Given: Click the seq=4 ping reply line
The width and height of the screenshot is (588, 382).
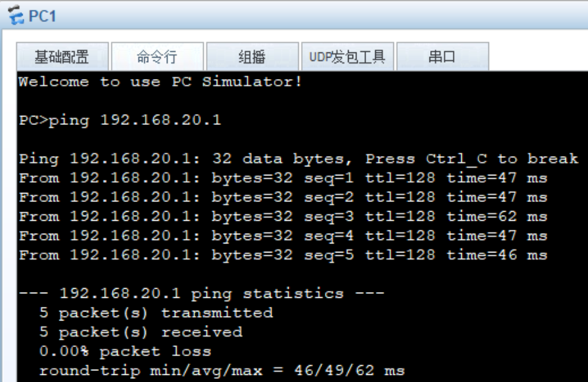Looking at the screenshot, I should pyautogui.click(x=283, y=236).
